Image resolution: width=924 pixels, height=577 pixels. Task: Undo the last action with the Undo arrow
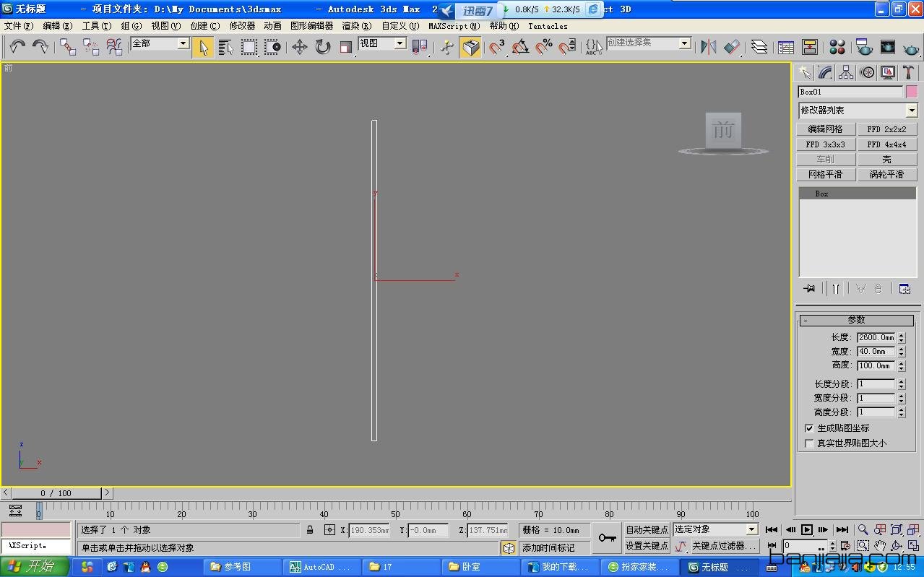pos(17,47)
